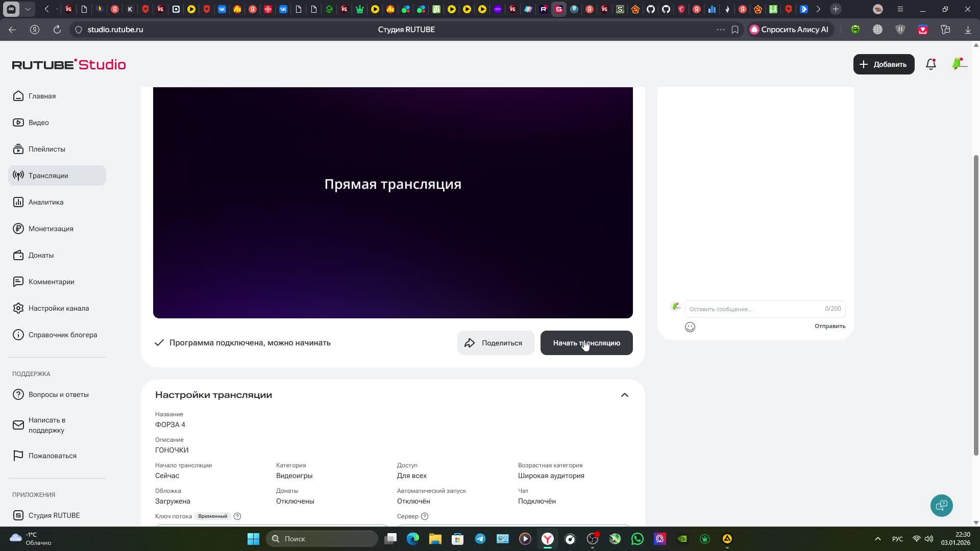Click the browser bookmark icon

[735, 30]
